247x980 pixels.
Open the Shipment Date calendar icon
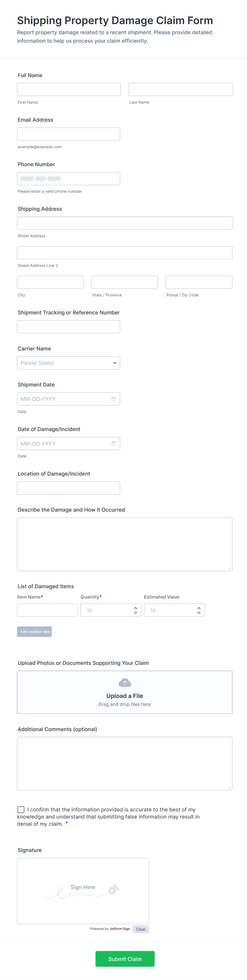pyautogui.click(x=114, y=399)
